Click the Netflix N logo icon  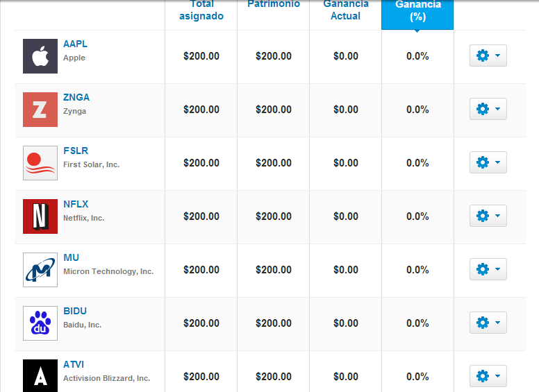click(40, 216)
